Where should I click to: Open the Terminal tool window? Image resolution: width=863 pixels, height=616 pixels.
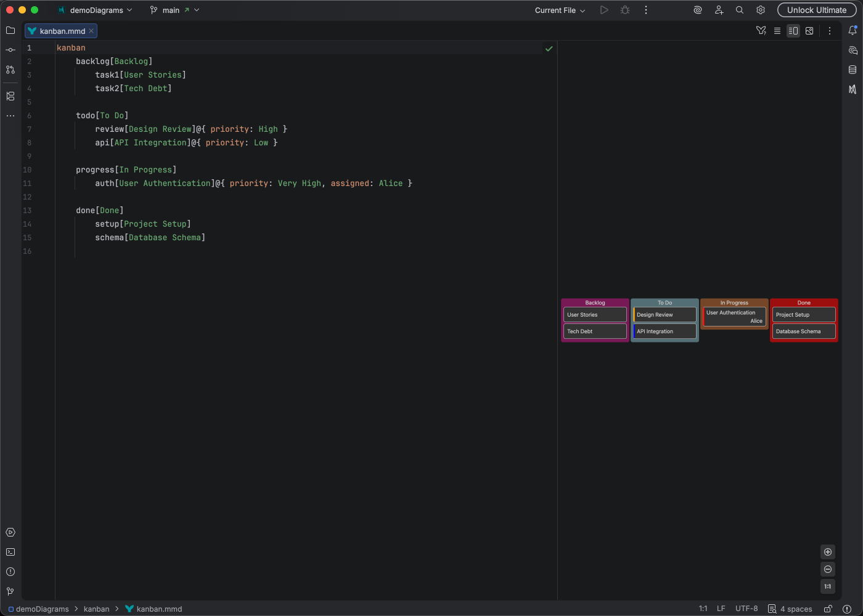(10, 552)
